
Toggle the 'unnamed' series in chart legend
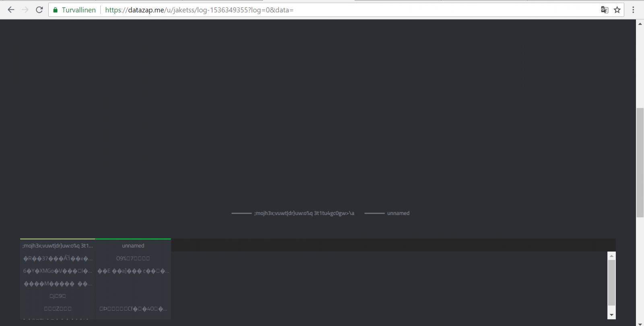tap(398, 213)
